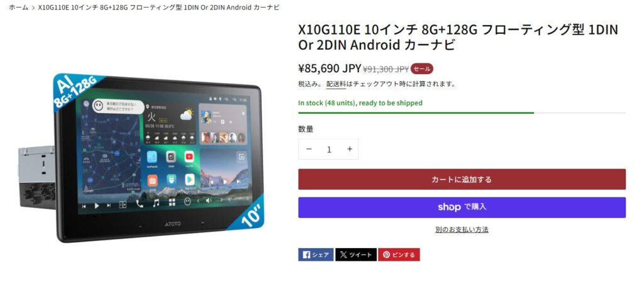This screenshot has width=644, height=301.
Task: Click the Play Store icon in product image
Action: (x=189, y=180)
